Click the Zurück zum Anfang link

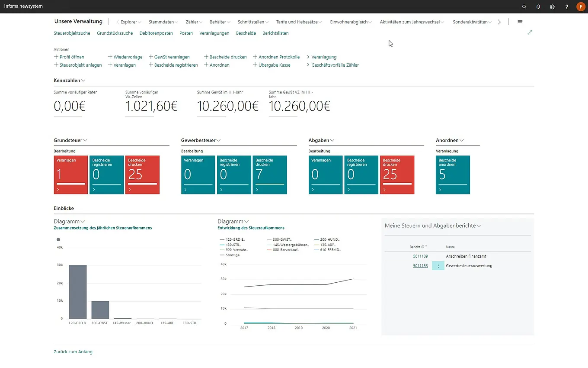(73, 352)
